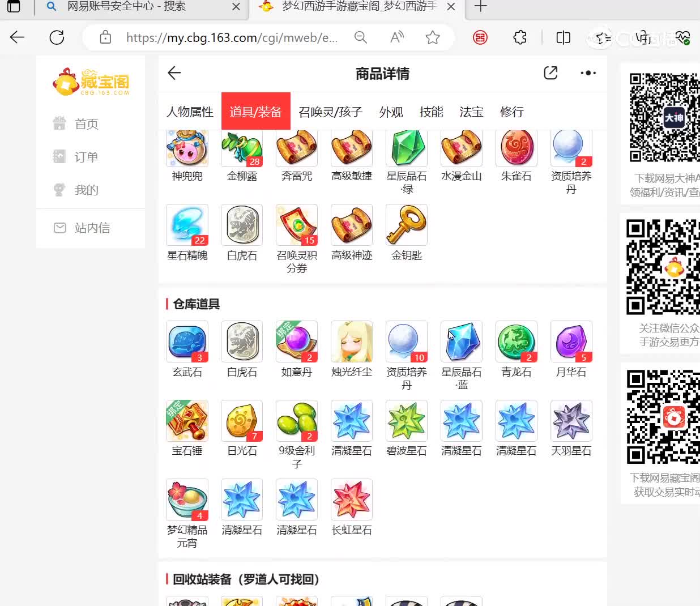Open 首页 in the sidebar

[76, 124]
